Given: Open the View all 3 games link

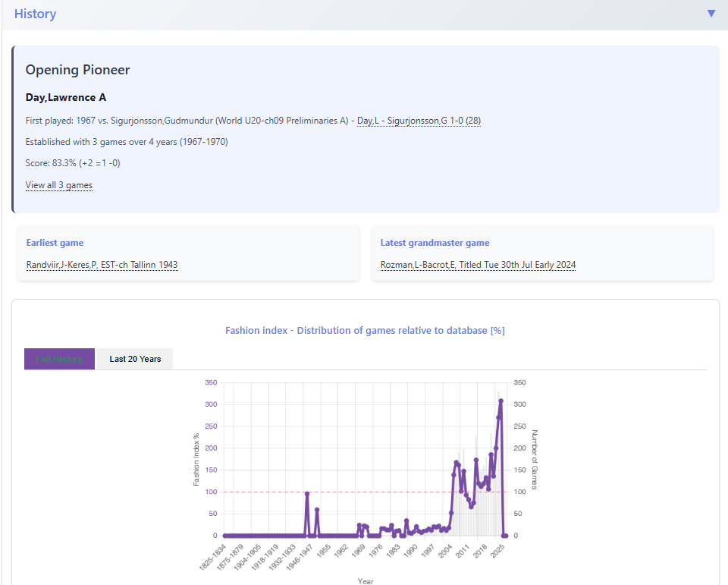Looking at the screenshot, I should (x=59, y=185).
